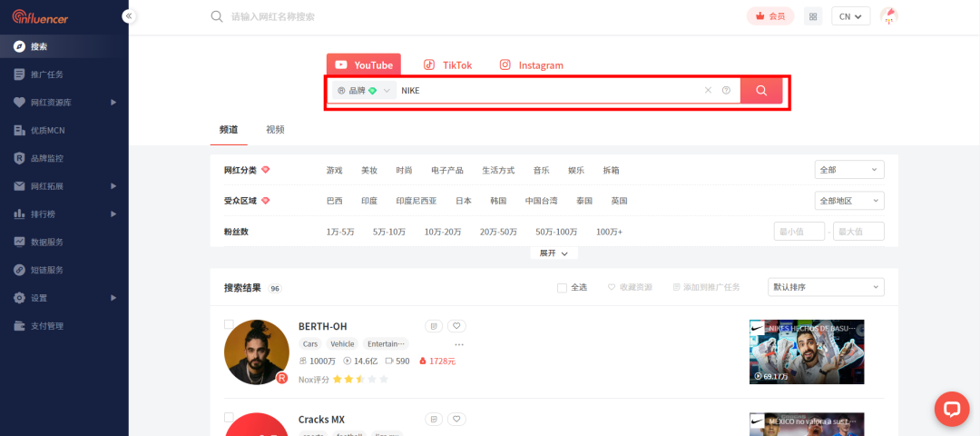980x436 pixels.
Task: Clear the NIKE search text with X
Action: click(x=708, y=90)
